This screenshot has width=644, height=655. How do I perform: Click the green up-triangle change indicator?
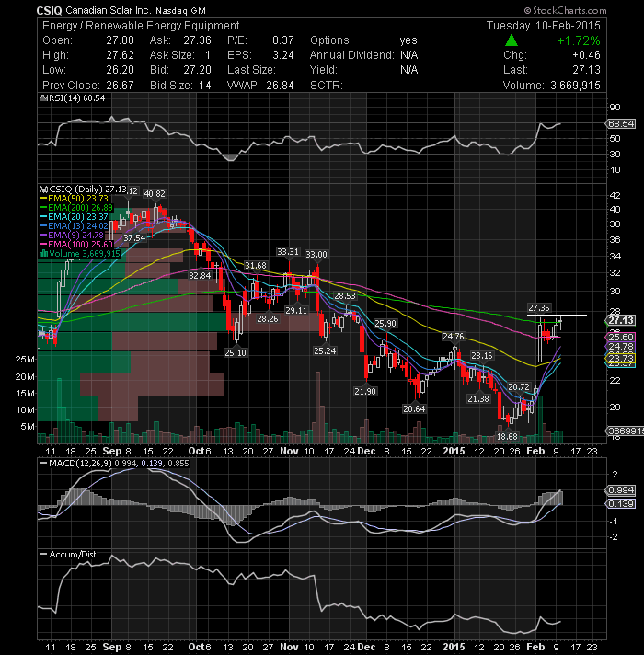coord(512,40)
